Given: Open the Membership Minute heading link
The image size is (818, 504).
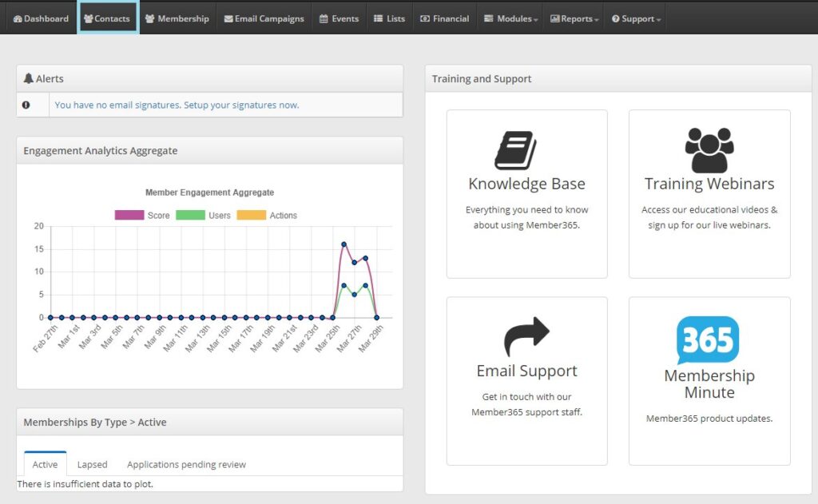Looking at the screenshot, I should click(x=709, y=383).
